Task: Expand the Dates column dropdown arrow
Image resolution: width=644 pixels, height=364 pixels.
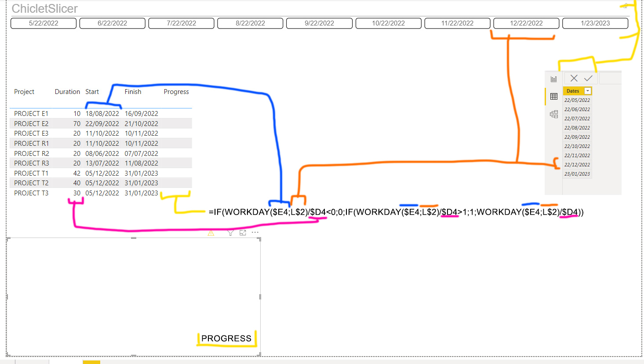Action: coord(588,91)
